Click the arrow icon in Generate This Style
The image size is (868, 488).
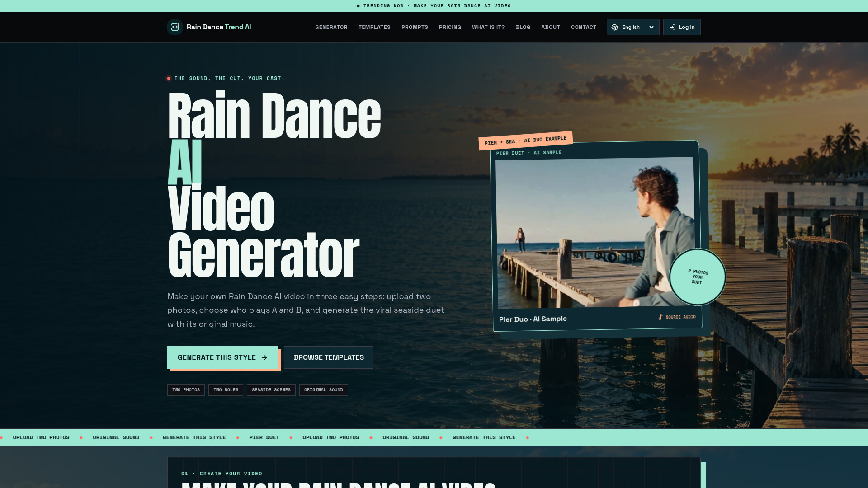coord(264,357)
